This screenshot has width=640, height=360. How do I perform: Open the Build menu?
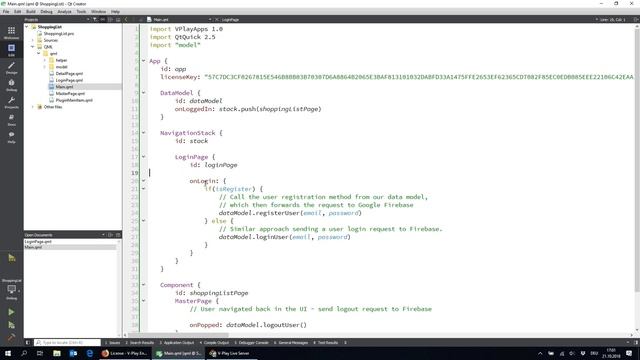(31, 11)
